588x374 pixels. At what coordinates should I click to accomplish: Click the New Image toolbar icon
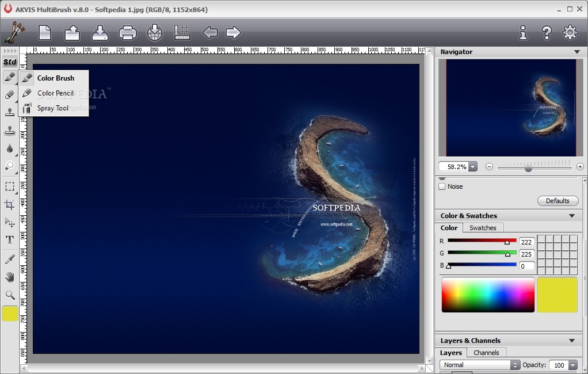point(45,33)
